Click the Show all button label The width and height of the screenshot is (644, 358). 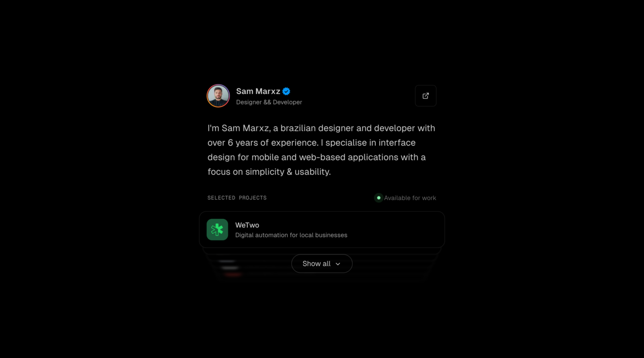pyautogui.click(x=316, y=264)
